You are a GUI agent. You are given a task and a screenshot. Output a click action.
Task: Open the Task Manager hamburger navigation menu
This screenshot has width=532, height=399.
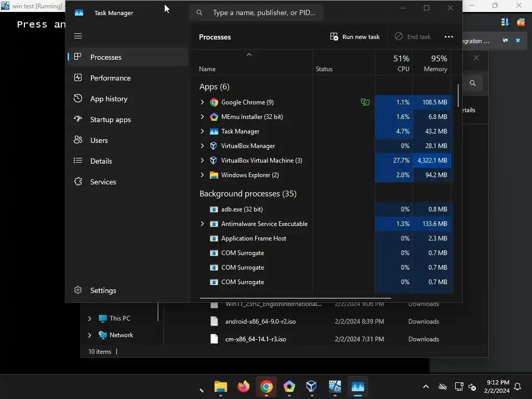78,36
